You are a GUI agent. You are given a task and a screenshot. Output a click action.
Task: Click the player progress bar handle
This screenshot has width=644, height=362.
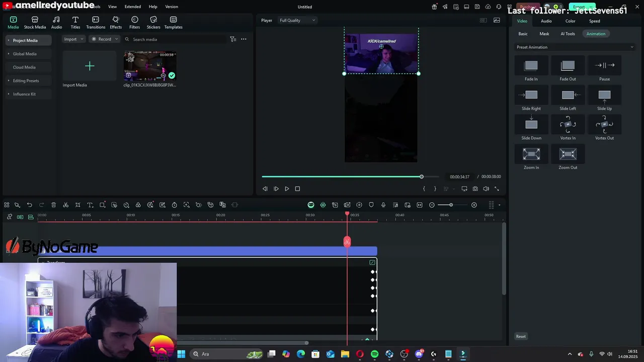(x=422, y=176)
